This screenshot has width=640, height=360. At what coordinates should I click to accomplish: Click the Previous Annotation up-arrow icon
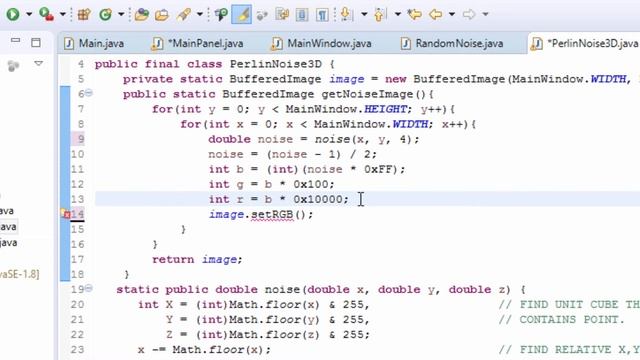(x=380, y=15)
